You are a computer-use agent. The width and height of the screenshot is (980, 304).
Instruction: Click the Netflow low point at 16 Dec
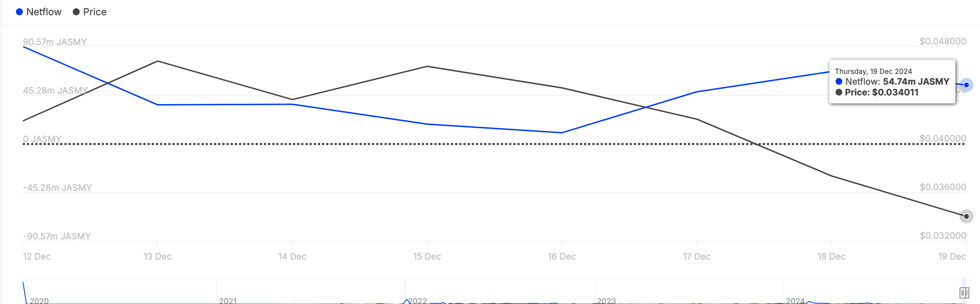562,133
